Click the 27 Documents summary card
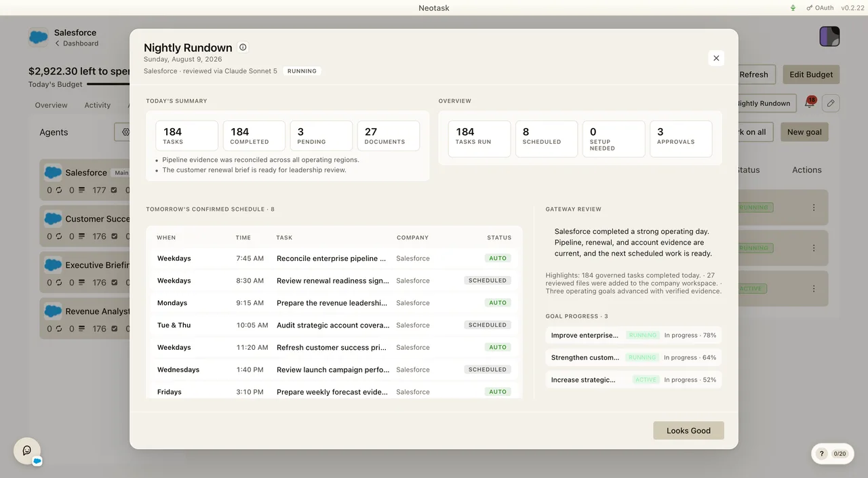 pos(389,136)
